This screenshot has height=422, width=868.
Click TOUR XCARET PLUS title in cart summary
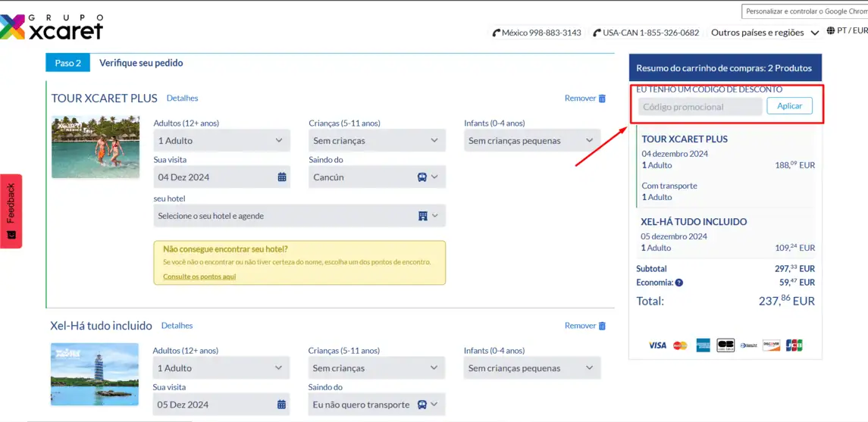(685, 139)
